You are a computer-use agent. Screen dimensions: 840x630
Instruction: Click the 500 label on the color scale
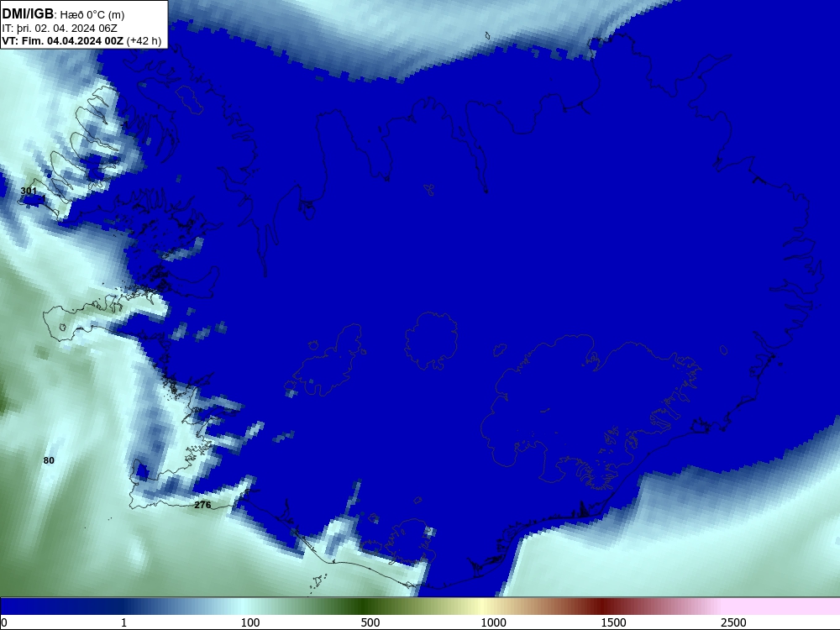click(x=370, y=622)
